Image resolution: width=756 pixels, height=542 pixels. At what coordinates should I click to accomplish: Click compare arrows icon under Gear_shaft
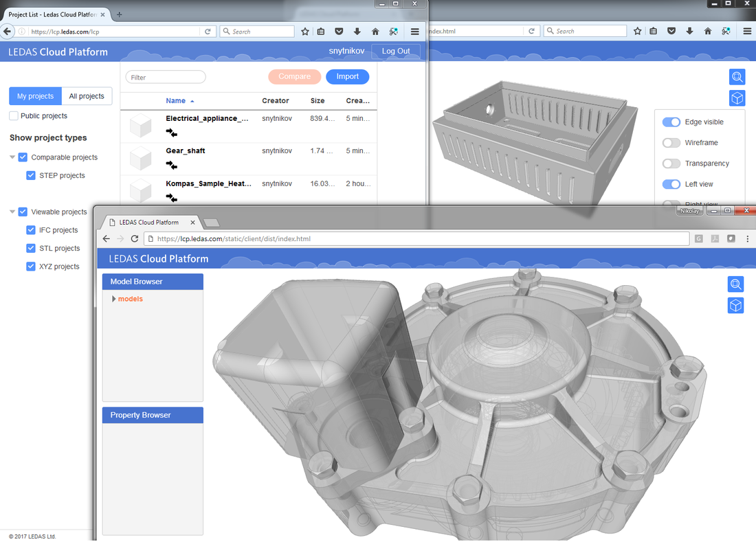point(171,166)
